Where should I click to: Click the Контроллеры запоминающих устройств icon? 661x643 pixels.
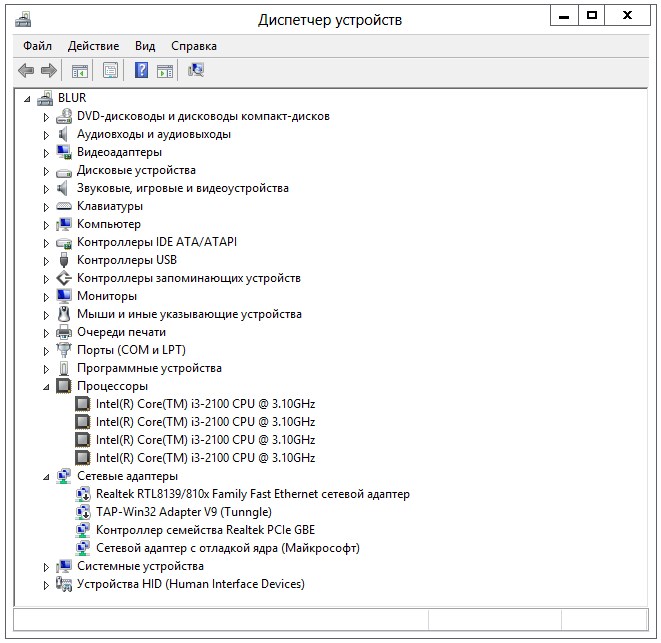tap(64, 278)
